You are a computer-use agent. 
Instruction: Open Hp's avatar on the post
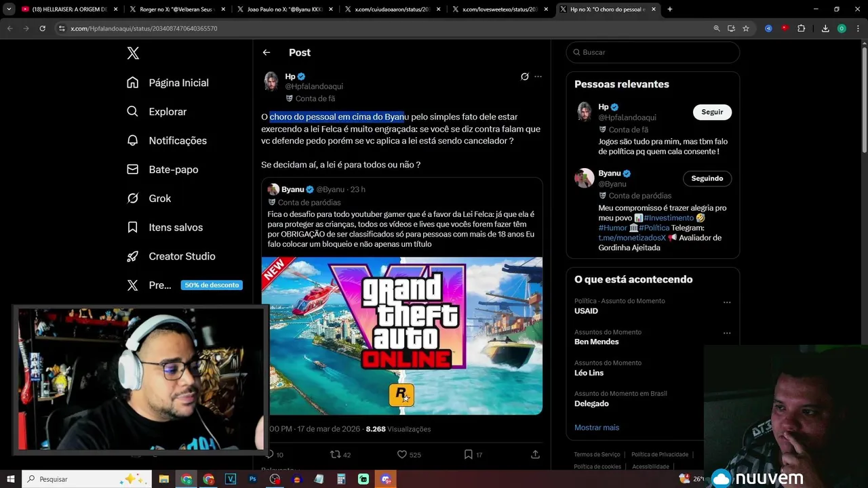271,81
